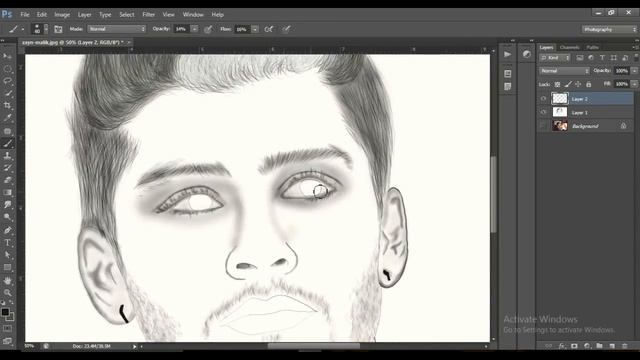The width and height of the screenshot is (640, 360).
Task: Open brush Opacity slider arrow
Action: point(195,29)
